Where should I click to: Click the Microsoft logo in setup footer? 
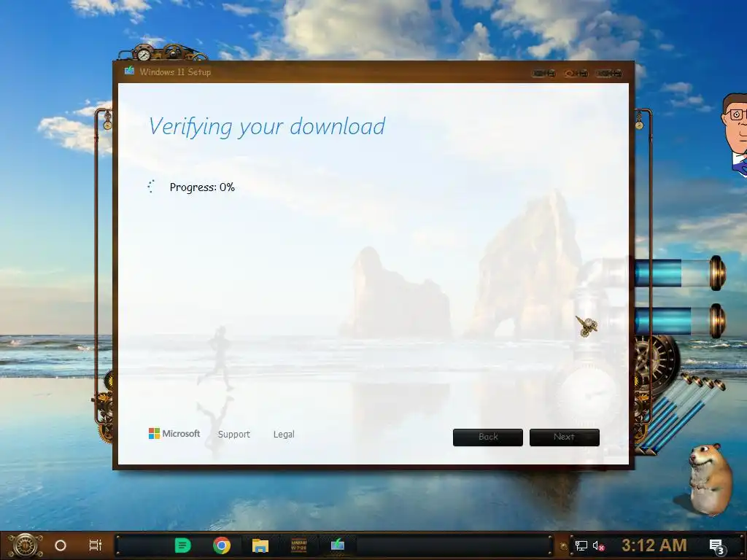174,433
